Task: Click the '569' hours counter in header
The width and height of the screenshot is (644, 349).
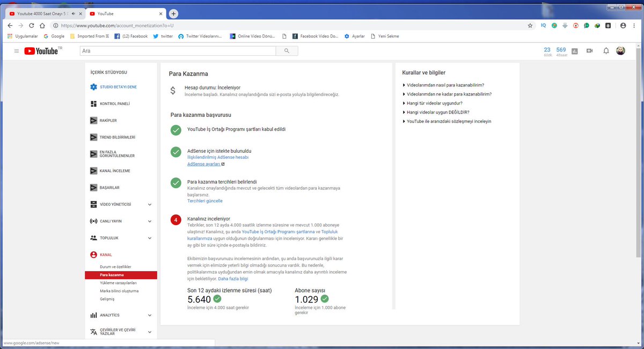Action: pos(561,51)
